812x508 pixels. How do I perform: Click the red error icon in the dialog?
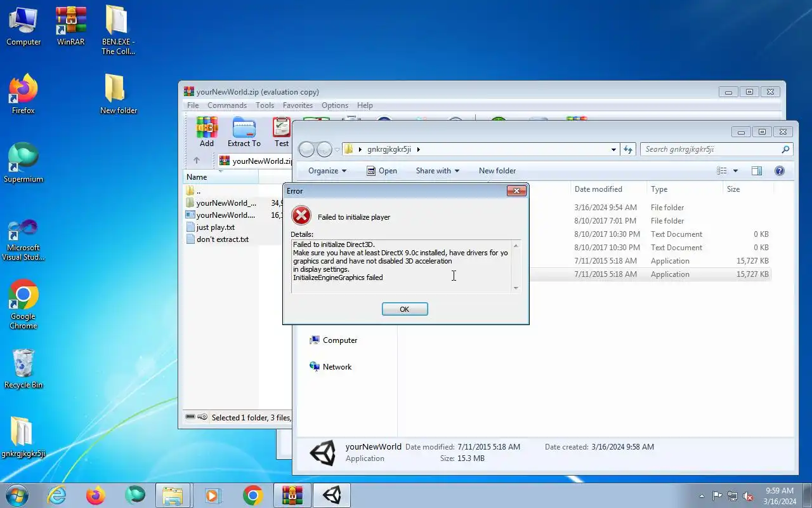pyautogui.click(x=301, y=216)
